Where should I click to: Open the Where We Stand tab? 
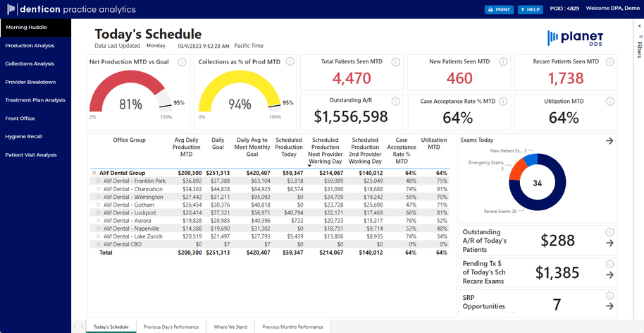[x=229, y=327]
